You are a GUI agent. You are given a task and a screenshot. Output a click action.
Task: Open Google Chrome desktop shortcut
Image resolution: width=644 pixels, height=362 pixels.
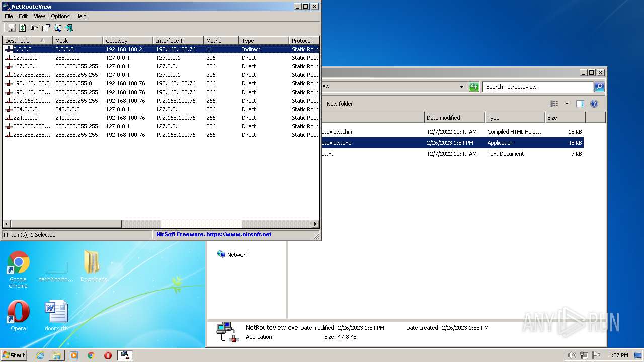[x=18, y=270]
